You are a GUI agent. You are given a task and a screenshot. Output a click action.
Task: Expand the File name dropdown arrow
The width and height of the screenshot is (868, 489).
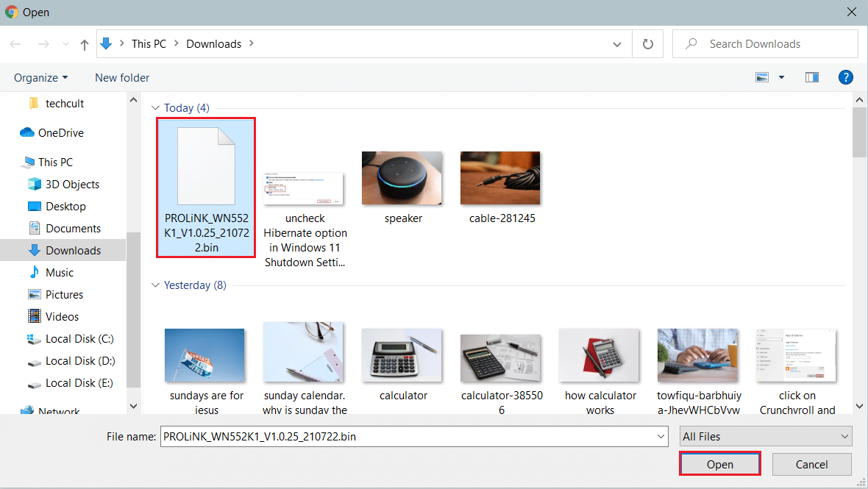(661, 437)
